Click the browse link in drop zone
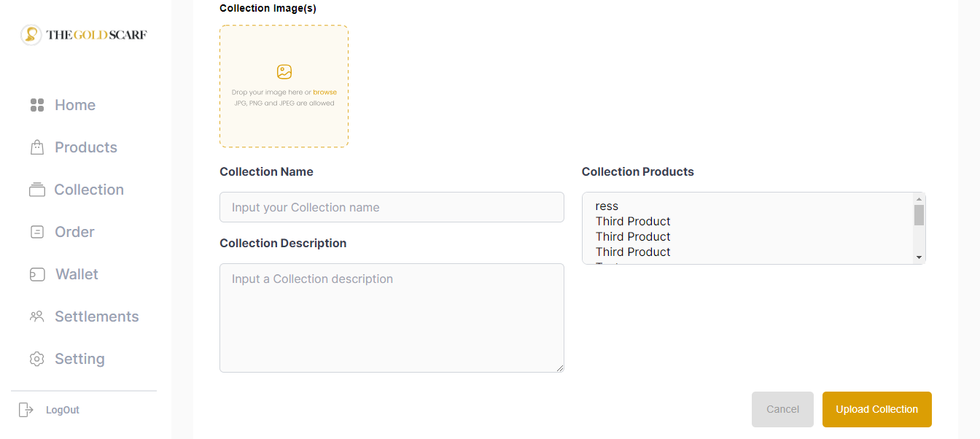Image resolution: width=980 pixels, height=439 pixels. [324, 93]
